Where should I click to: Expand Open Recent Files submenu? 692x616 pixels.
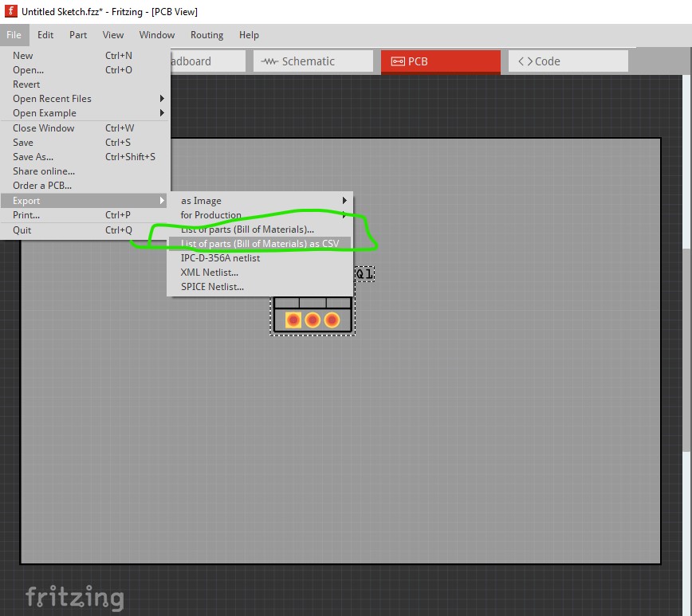(x=85, y=99)
